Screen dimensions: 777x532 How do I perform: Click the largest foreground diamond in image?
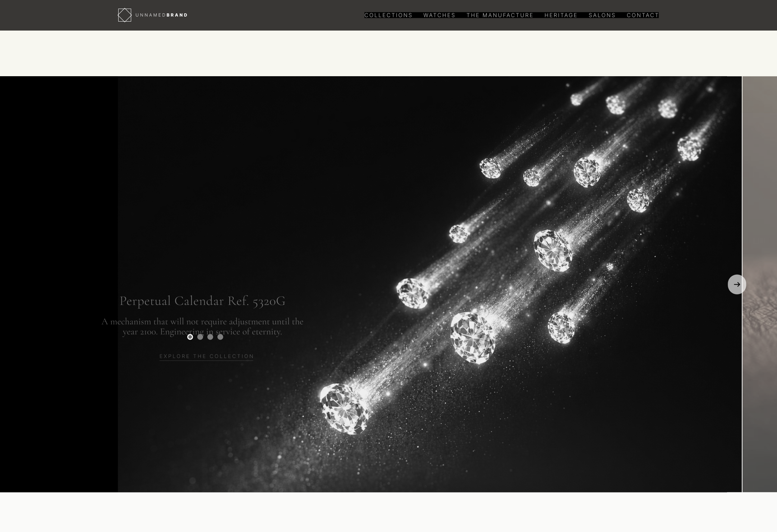(x=344, y=408)
